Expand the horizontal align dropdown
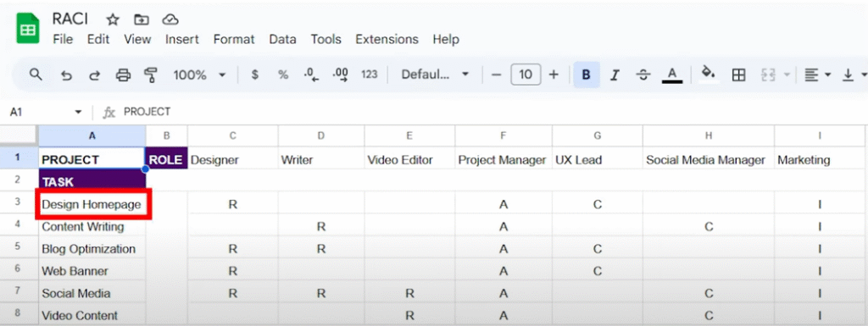The image size is (868, 326). click(818, 75)
